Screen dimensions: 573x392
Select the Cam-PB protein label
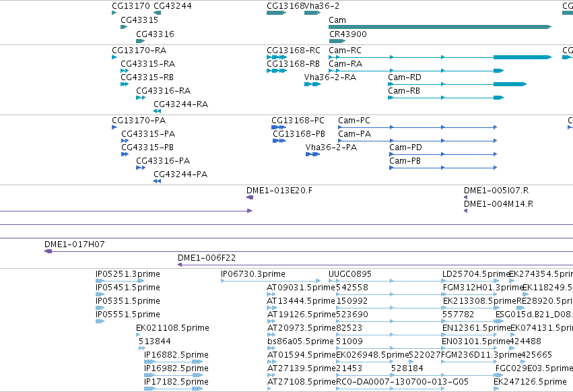coord(405,161)
